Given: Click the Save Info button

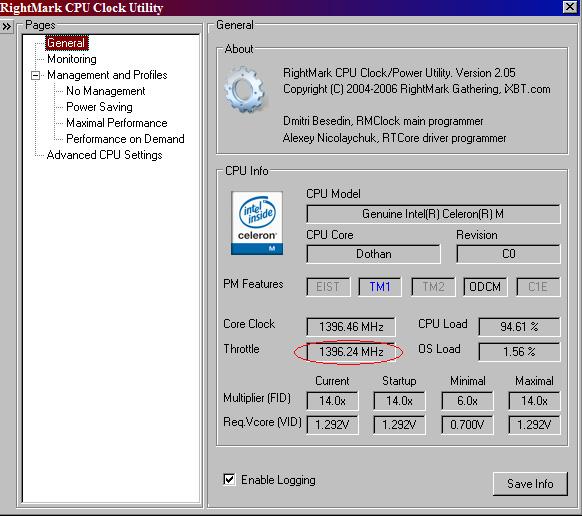Looking at the screenshot, I should coord(530,483).
